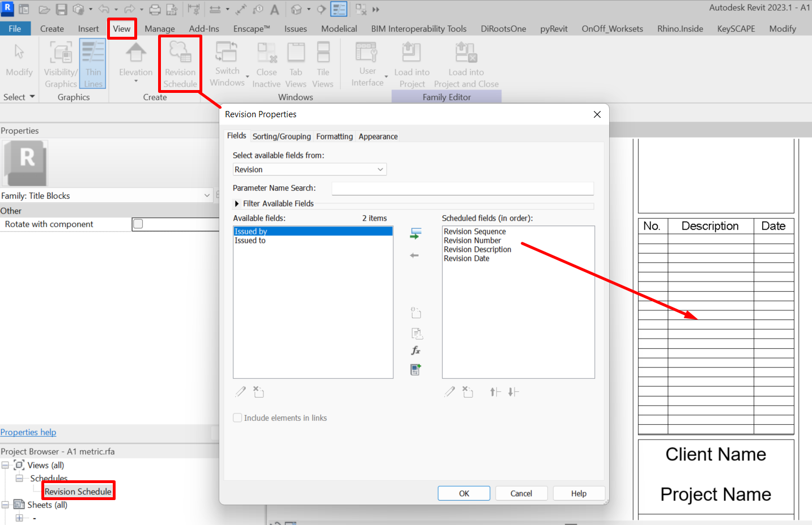Viewport: 812px width, 525px height.
Task: Click the remove field left arrow icon
Action: 415,255
